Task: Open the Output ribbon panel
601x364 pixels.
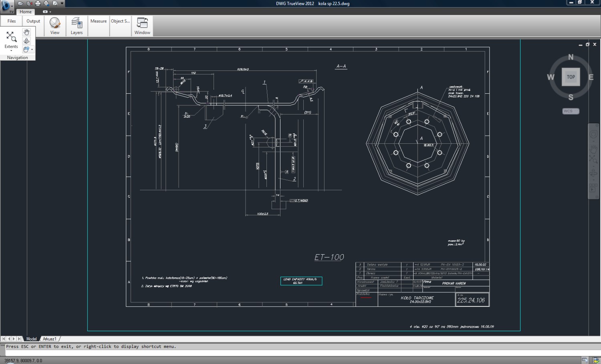Action: (33, 21)
